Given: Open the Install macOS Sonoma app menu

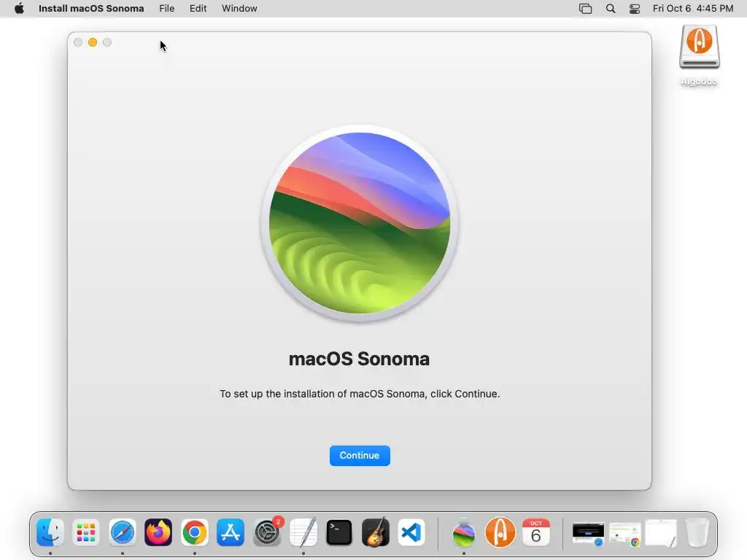Looking at the screenshot, I should [91, 9].
